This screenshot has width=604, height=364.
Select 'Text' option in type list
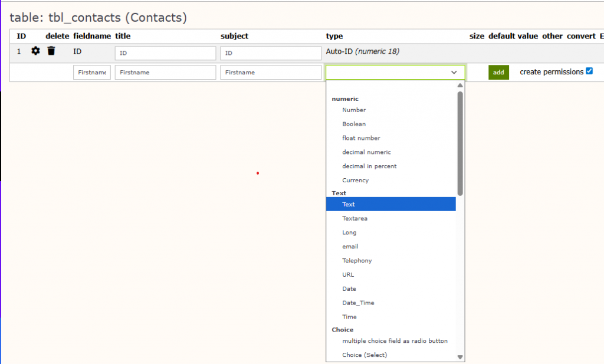click(x=349, y=204)
